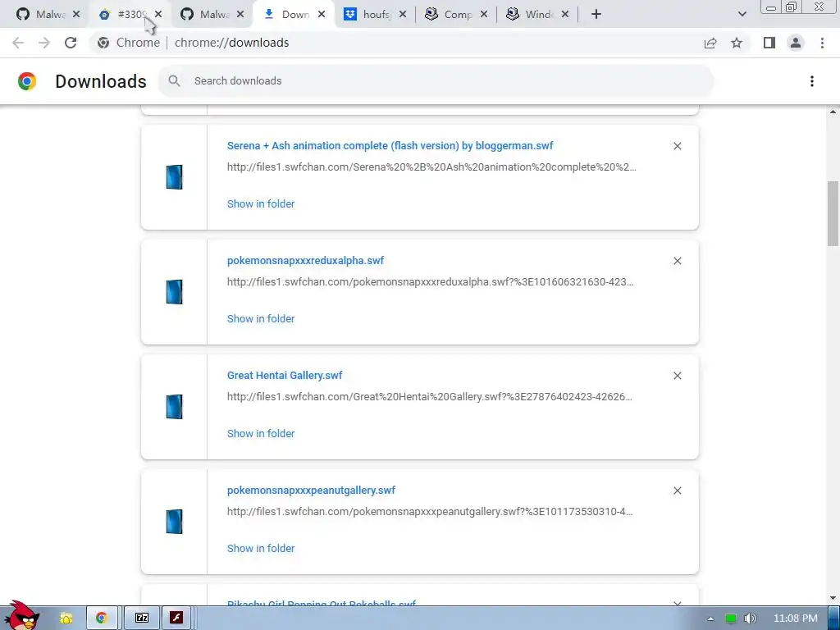This screenshot has width=840, height=630.
Task: Click the scrollbar down arrow
Action: tap(833, 598)
